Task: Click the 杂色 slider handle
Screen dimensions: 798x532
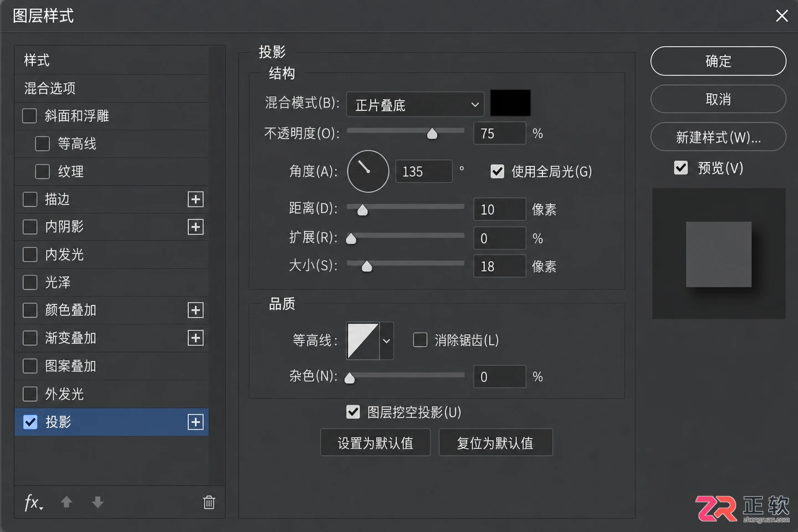Action: 350,378
